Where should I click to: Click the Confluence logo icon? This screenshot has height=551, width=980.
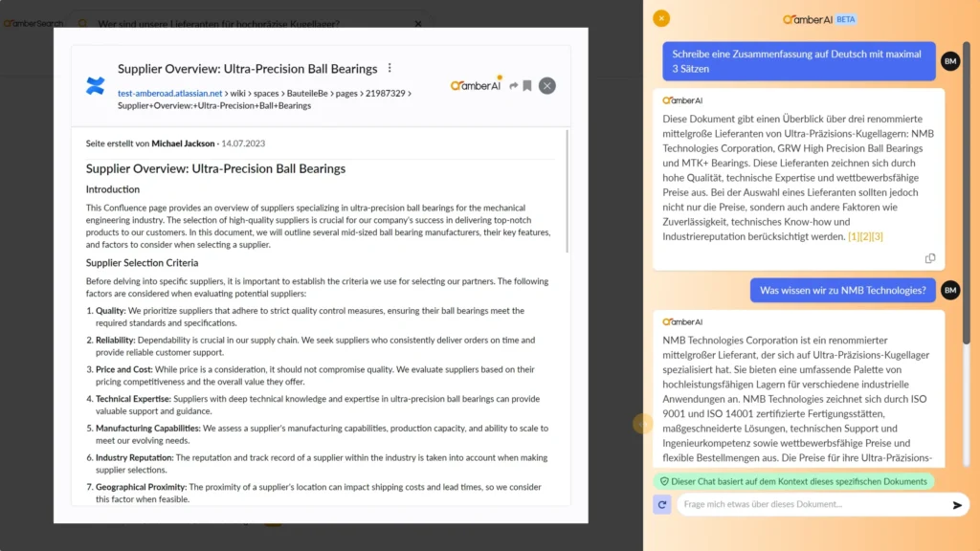point(95,86)
